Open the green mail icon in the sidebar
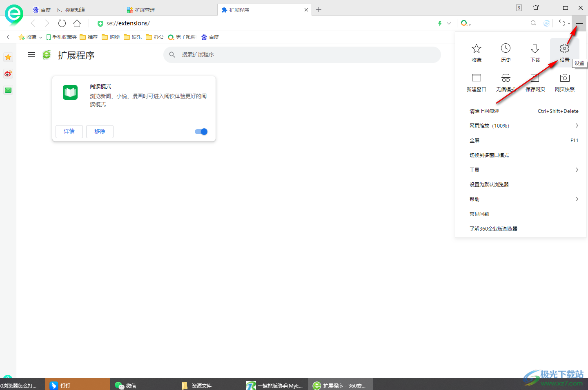The height and width of the screenshot is (390, 588). [8, 90]
